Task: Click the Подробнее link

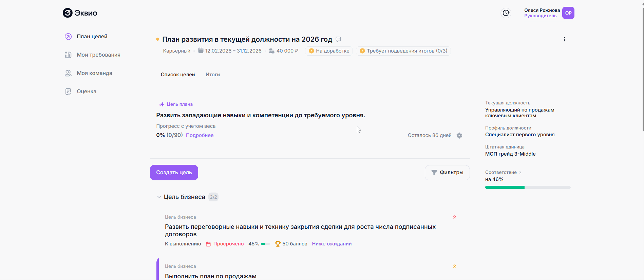Action: pyautogui.click(x=200, y=135)
